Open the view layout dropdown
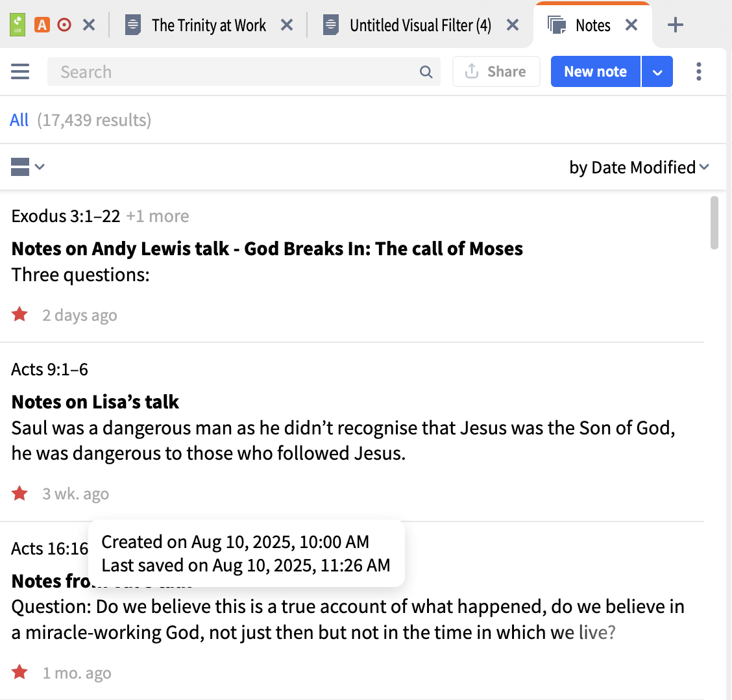The image size is (732, 700). [x=27, y=167]
